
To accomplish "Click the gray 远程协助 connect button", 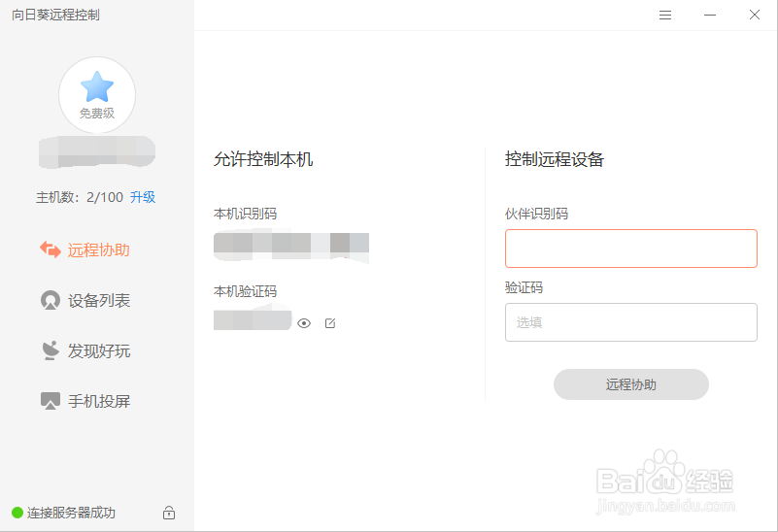I will (630, 384).
